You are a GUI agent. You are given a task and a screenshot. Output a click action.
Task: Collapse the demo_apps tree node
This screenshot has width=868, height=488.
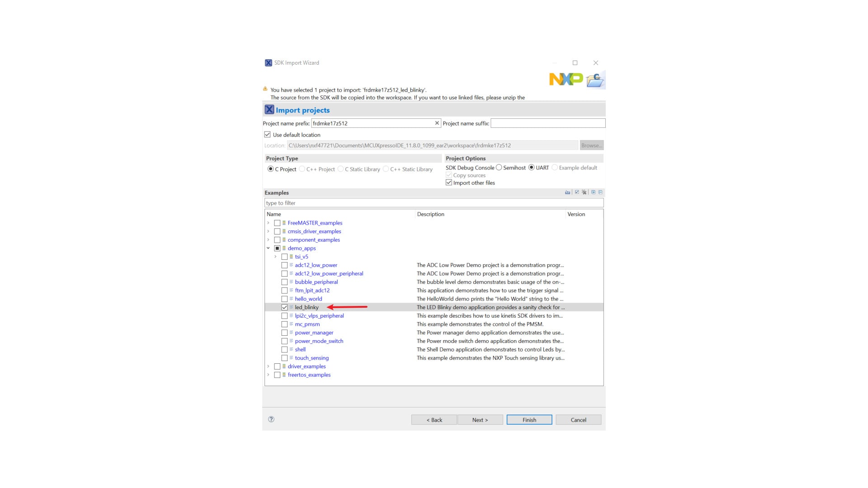268,248
